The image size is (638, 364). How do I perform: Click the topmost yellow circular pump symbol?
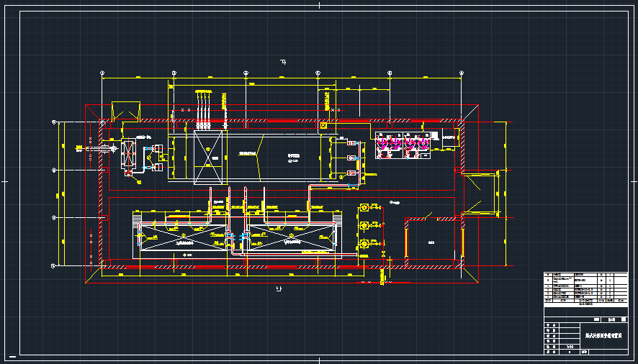click(364, 208)
